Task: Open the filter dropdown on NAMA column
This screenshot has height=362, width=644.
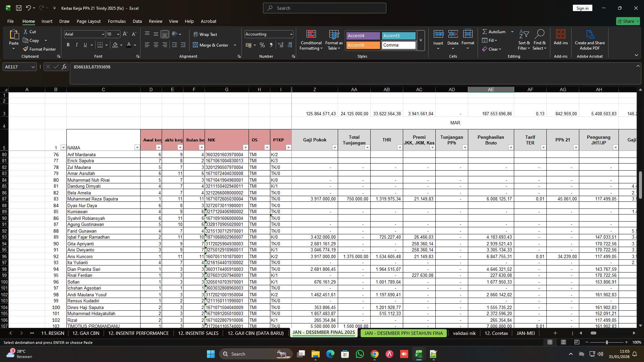Action: tap(137, 147)
